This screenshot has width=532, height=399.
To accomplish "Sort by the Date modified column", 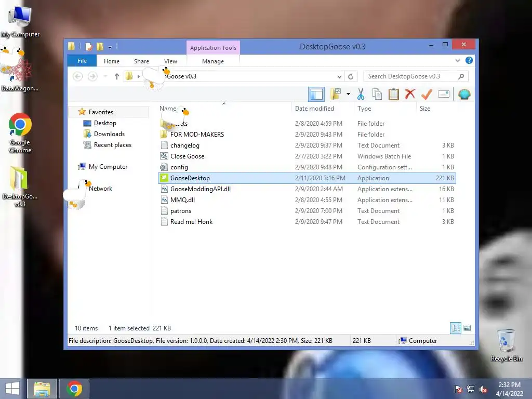I will 314,109.
